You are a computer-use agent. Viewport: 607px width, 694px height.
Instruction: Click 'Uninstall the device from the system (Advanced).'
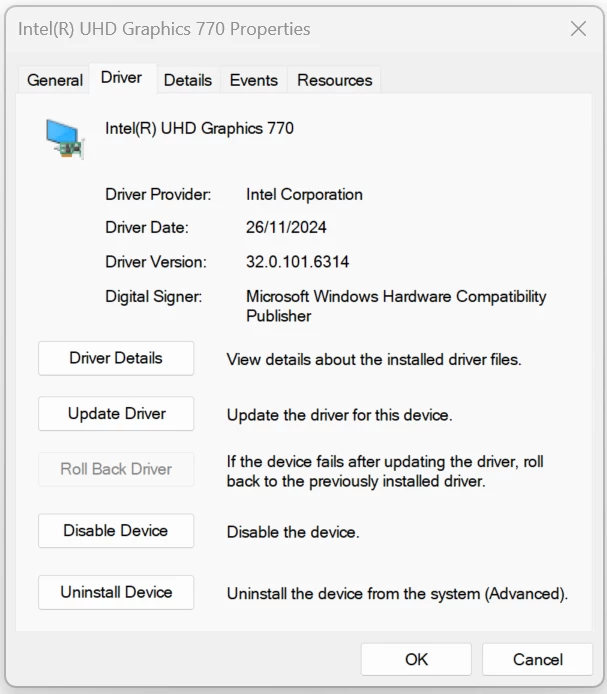[x=397, y=594]
